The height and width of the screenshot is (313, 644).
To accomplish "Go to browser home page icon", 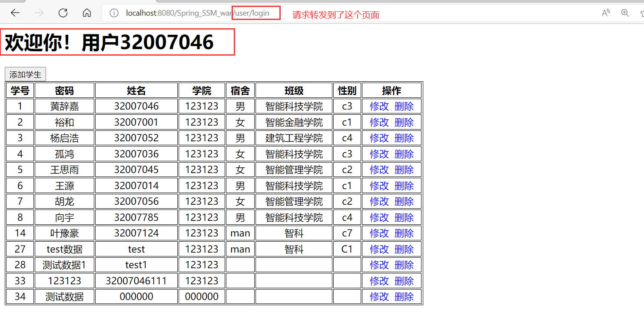I will coord(87,13).
